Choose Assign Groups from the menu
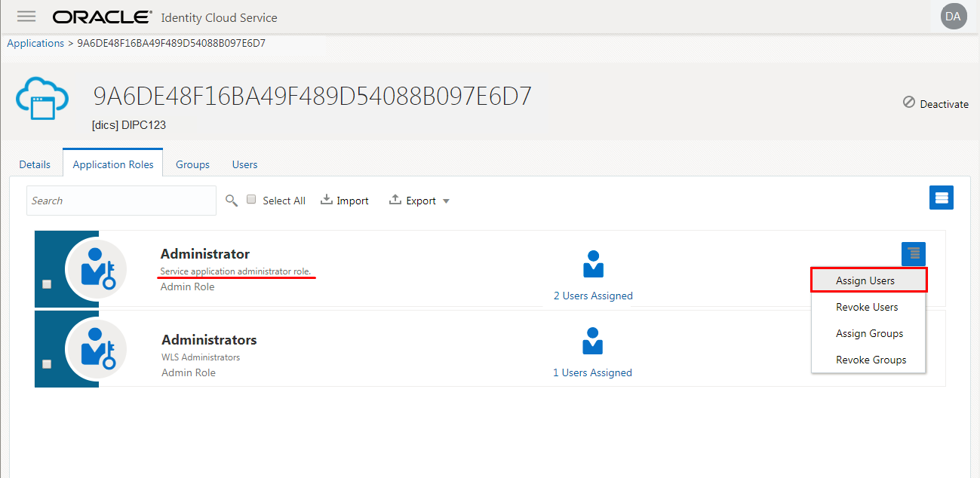980x478 pixels. pos(869,333)
